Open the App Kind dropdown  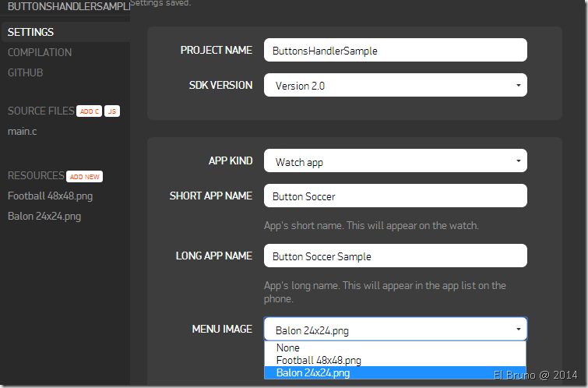(x=395, y=162)
